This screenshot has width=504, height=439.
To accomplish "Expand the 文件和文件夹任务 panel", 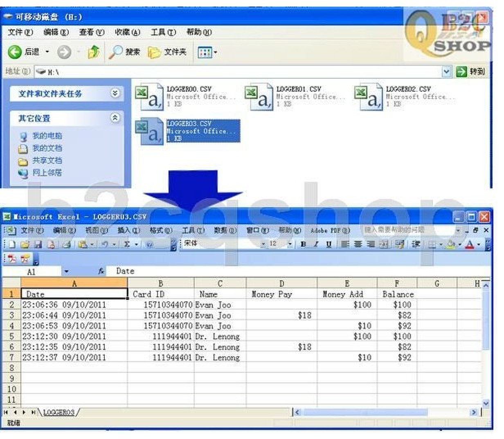I will point(115,93).
